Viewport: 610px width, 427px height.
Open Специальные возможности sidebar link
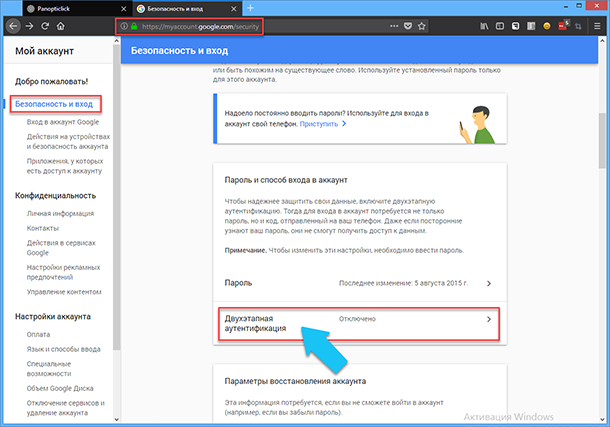pyautogui.click(x=49, y=369)
